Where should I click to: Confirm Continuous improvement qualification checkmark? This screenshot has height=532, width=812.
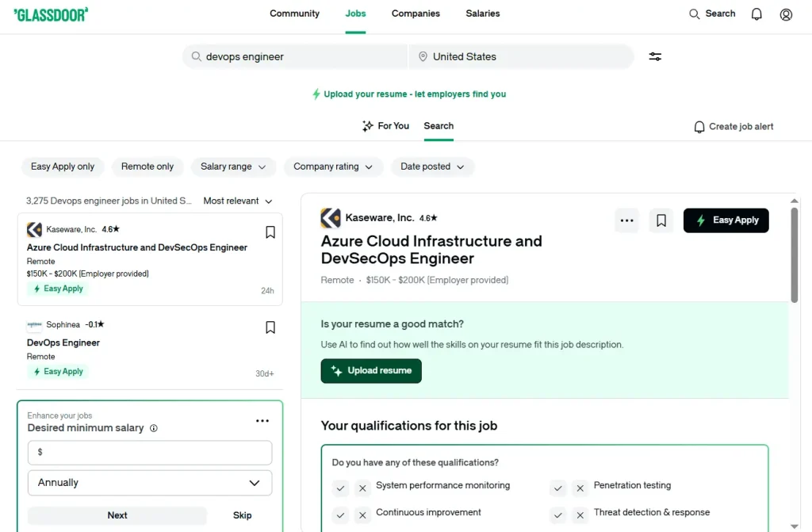tap(340, 515)
